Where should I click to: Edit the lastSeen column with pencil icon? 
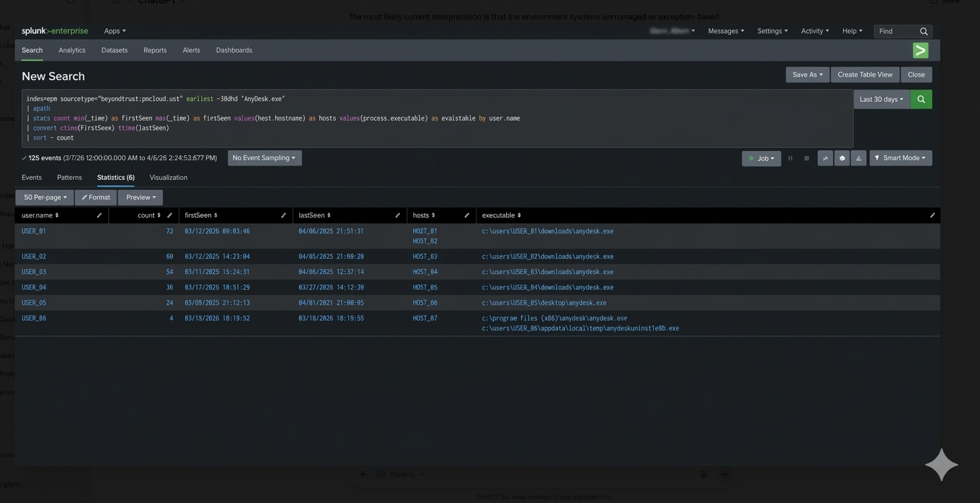(x=397, y=215)
